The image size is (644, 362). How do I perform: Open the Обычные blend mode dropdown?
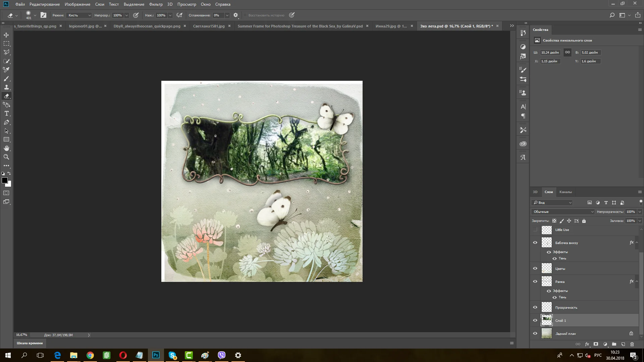[563, 212]
